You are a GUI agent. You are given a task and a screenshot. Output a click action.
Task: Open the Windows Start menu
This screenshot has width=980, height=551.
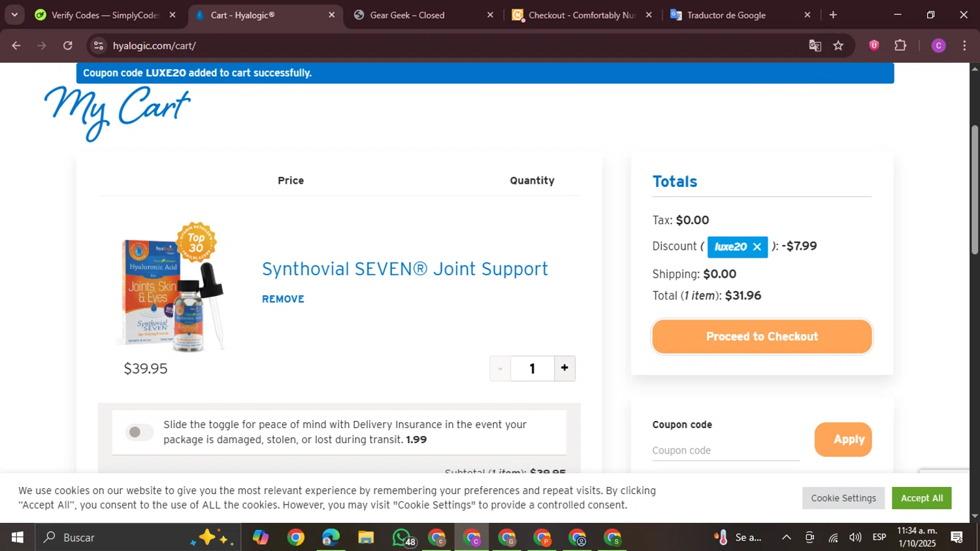click(18, 537)
